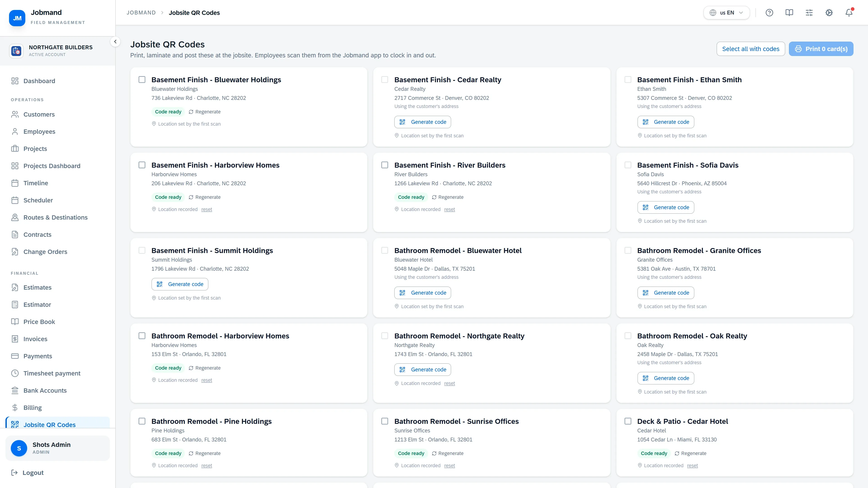Open the settings gear icon
The height and width of the screenshot is (488, 868).
[829, 13]
